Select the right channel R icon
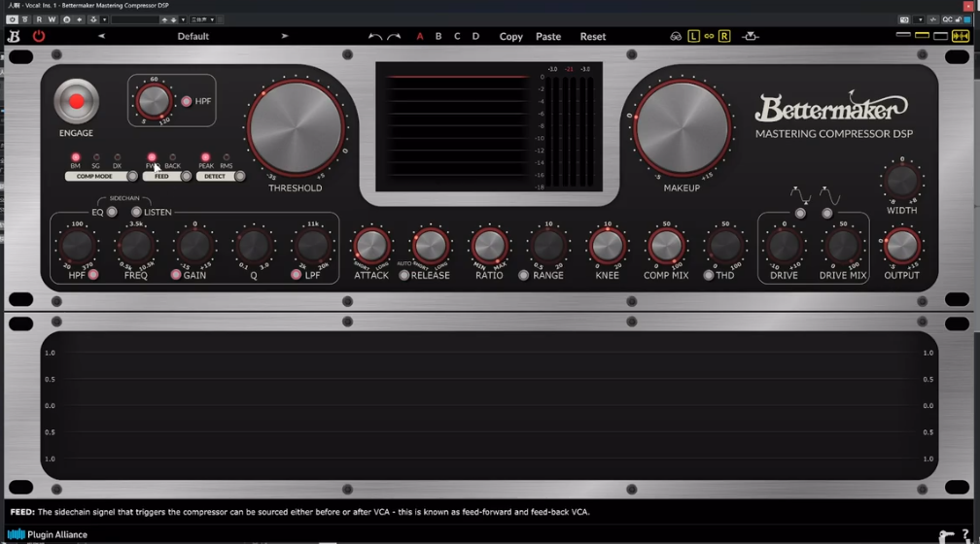Screen dimensions: 980x544 point(724,36)
